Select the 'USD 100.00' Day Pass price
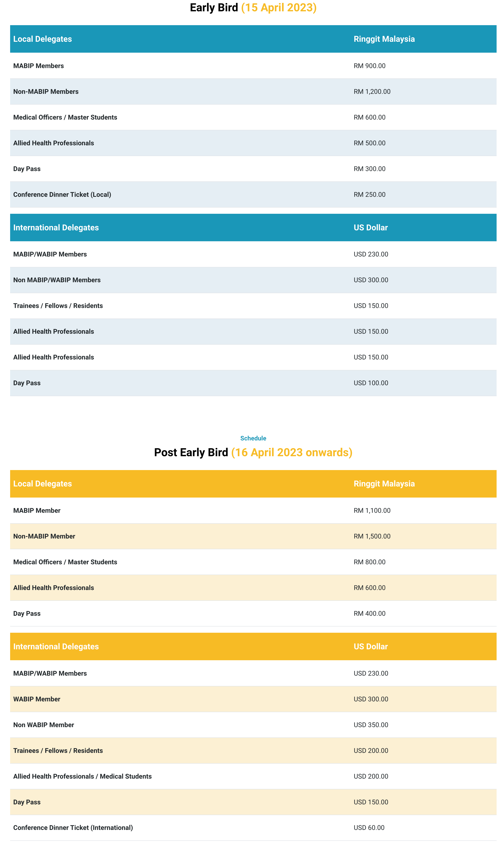Viewport: 504px width, 850px height. coord(371,383)
